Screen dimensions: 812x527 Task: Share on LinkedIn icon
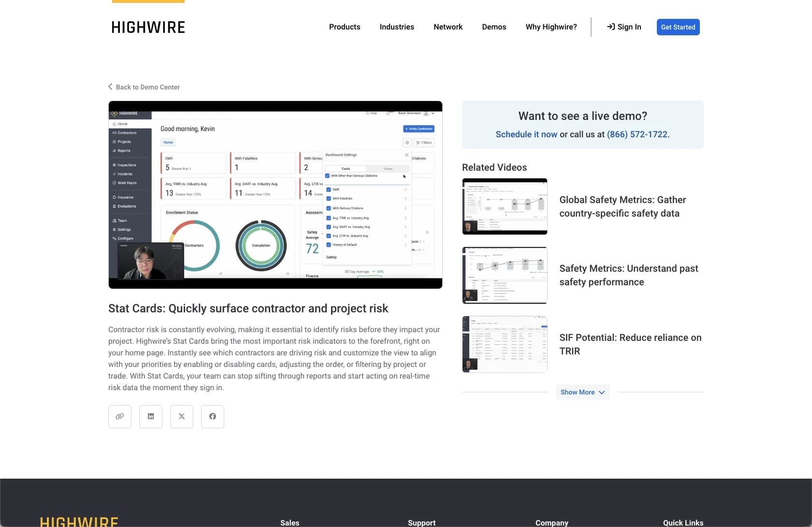[x=151, y=417]
